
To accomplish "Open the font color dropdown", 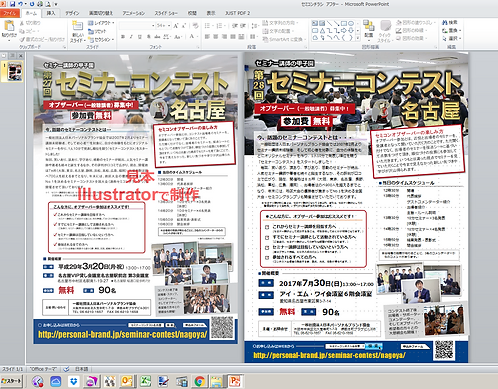I will point(197,37).
